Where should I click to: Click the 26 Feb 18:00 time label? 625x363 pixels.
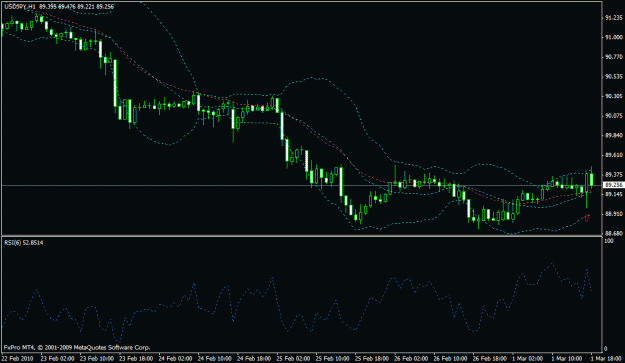(x=490, y=358)
